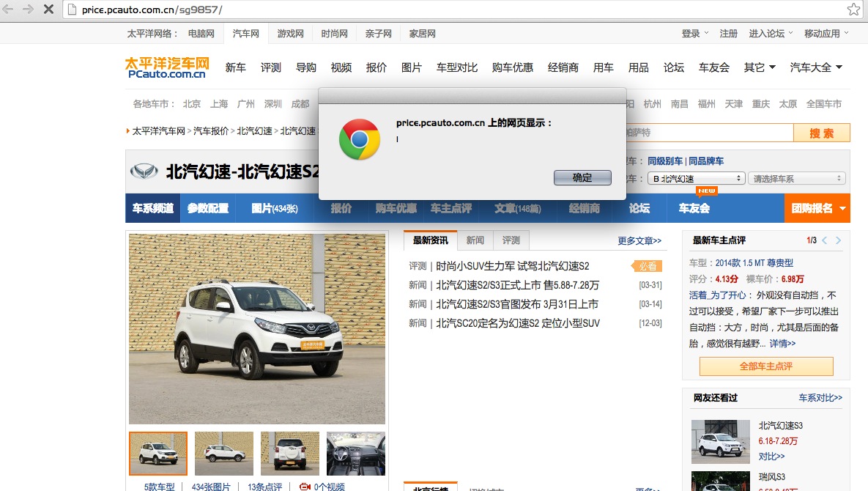Click the page document icon in address bar

(72, 10)
